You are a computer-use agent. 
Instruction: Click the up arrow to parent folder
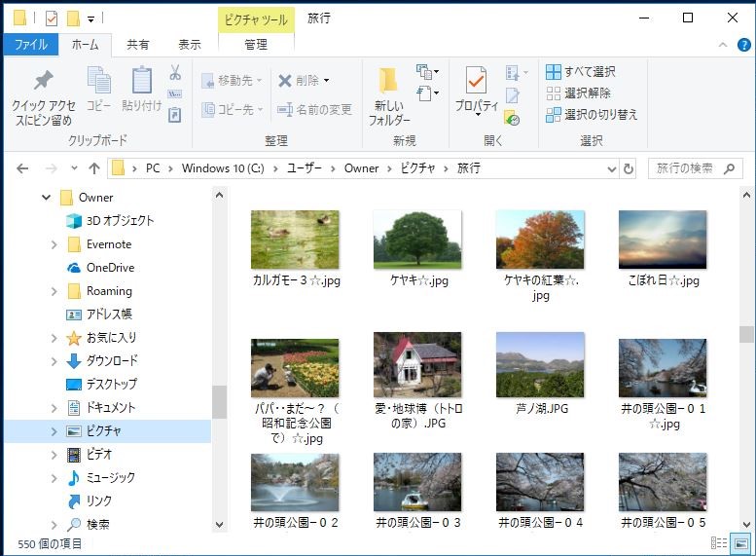coord(94,168)
